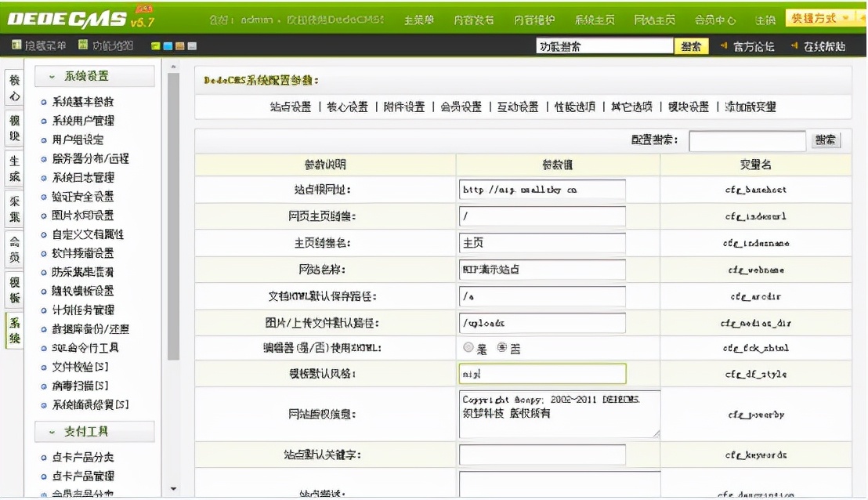Click the sidebar scrollbar down arrow

point(173,489)
